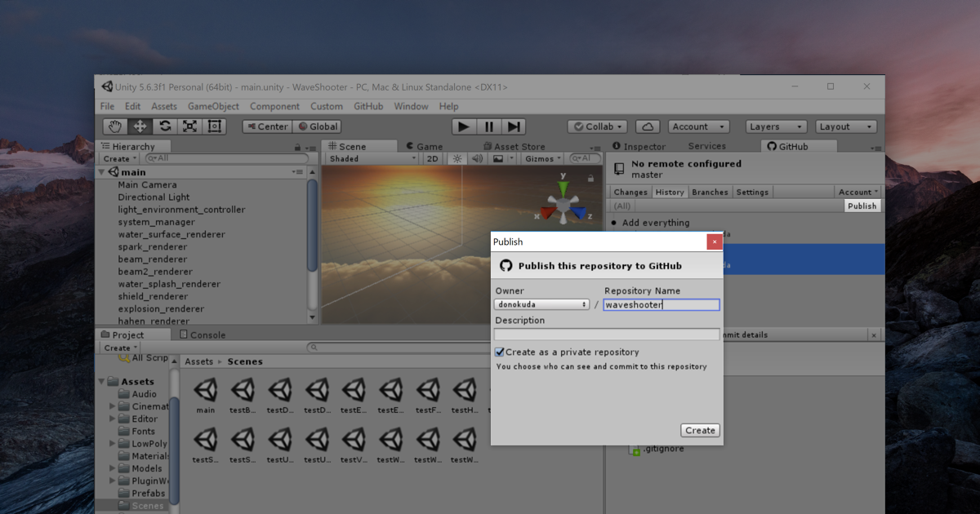Open the Owner dropdown showing donokuda
The height and width of the screenshot is (514, 980).
point(541,304)
